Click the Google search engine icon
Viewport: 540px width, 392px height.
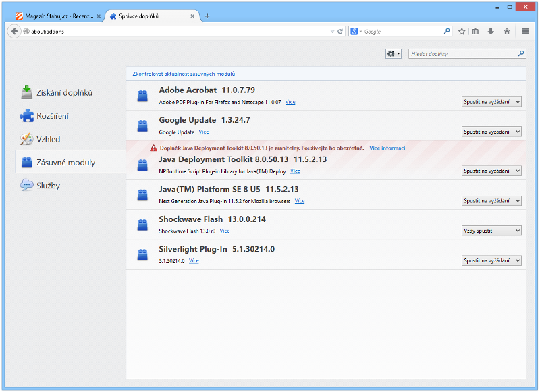pyautogui.click(x=354, y=31)
